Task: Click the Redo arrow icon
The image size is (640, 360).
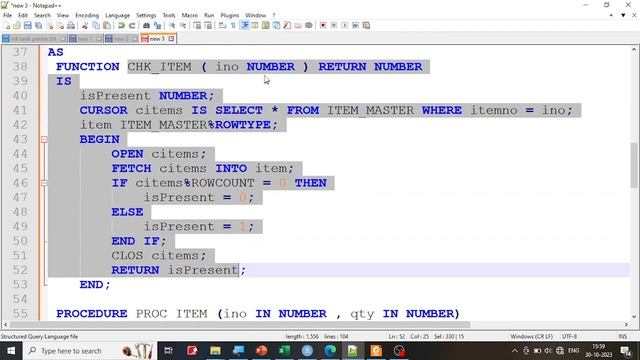Action: point(132,25)
